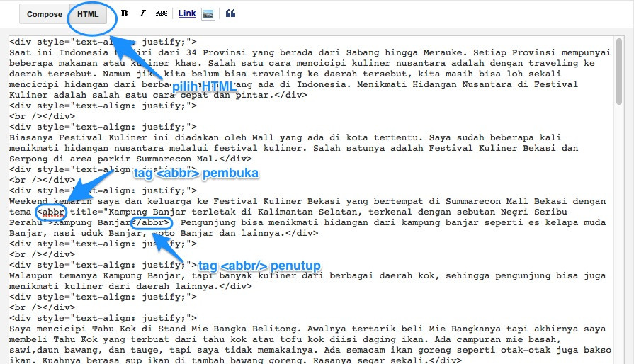The width and height of the screenshot is (634, 364).
Task: Click the text "menikmati kuliner dari daerah lainnya."
Action: click(115, 286)
